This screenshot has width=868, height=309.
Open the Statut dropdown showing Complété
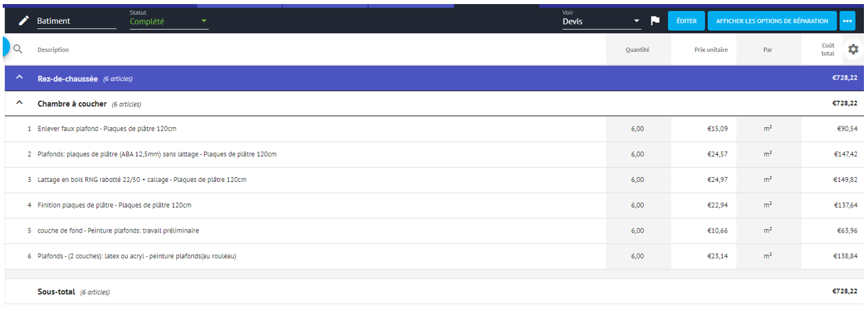point(168,21)
